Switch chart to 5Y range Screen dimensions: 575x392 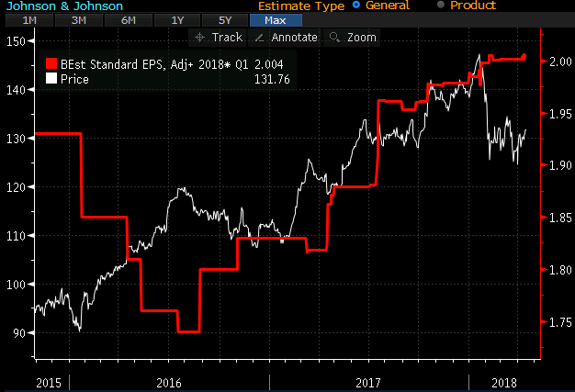coord(225,20)
